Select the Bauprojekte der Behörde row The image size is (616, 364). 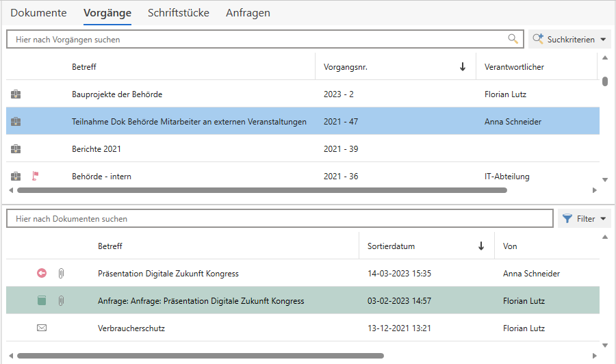[x=192, y=94]
